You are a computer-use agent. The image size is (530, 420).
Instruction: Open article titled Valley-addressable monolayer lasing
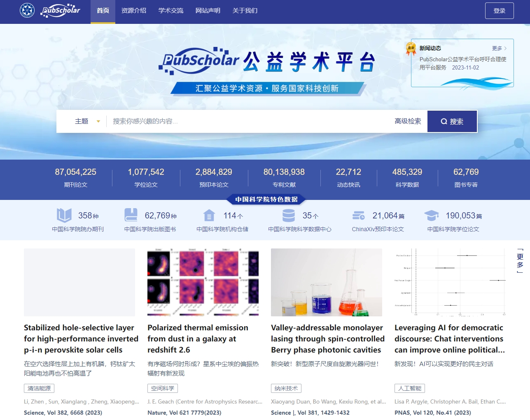[328, 339]
